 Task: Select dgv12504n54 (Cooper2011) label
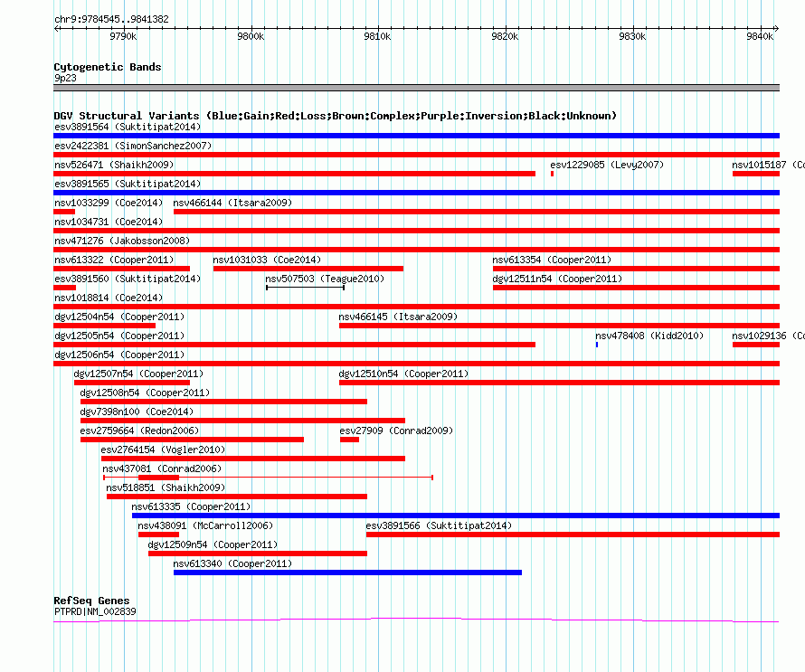[x=119, y=317]
